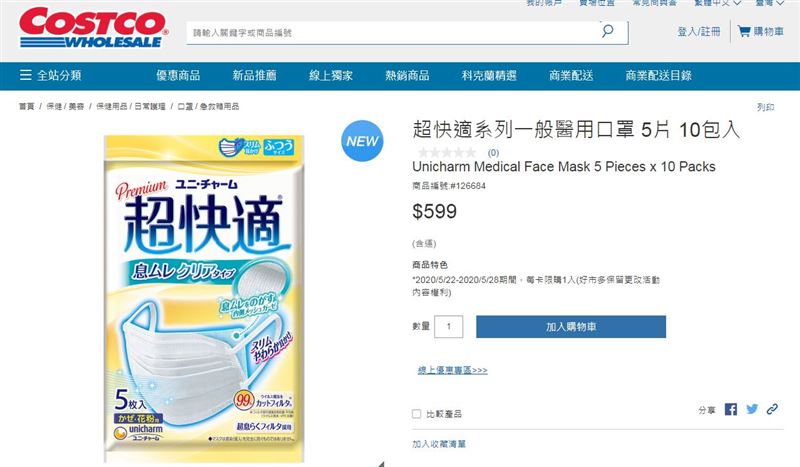Screen dimensions: 800x467
Task: Click the Costco Wholesale logo
Action: click(93, 28)
